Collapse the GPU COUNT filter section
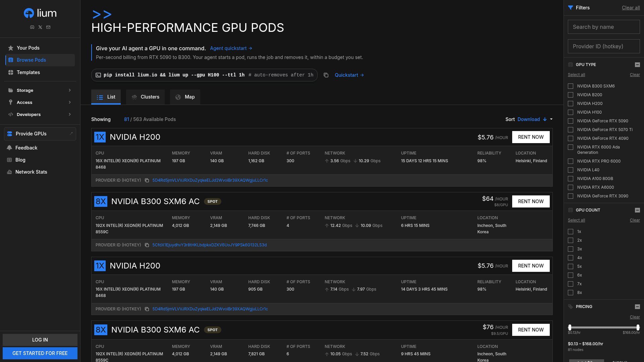Image resolution: width=644 pixels, height=362 pixels. (x=637, y=210)
